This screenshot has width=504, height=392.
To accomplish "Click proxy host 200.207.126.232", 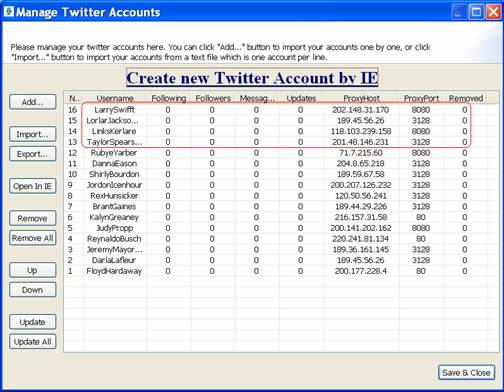I will point(361,185).
